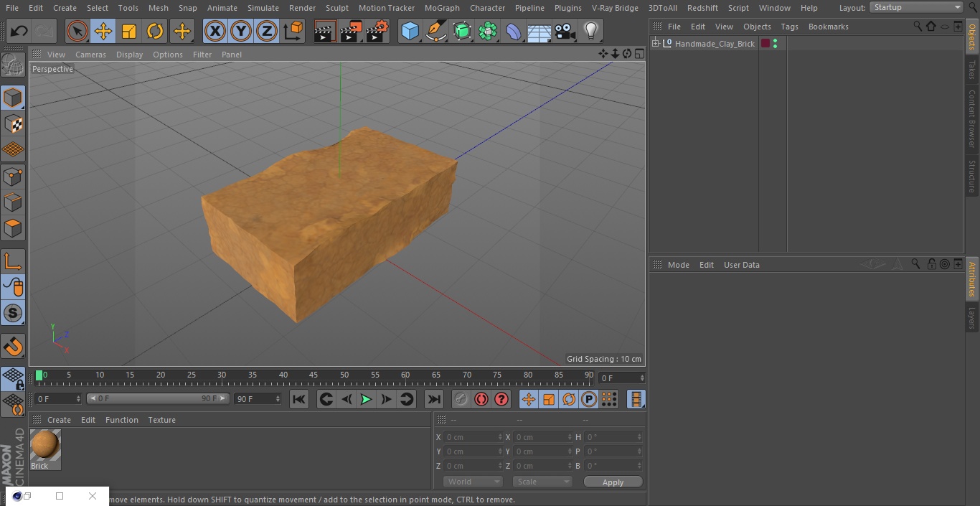Toggle parameter keyframe recording
Image resolution: width=980 pixels, height=506 pixels.
(589, 399)
